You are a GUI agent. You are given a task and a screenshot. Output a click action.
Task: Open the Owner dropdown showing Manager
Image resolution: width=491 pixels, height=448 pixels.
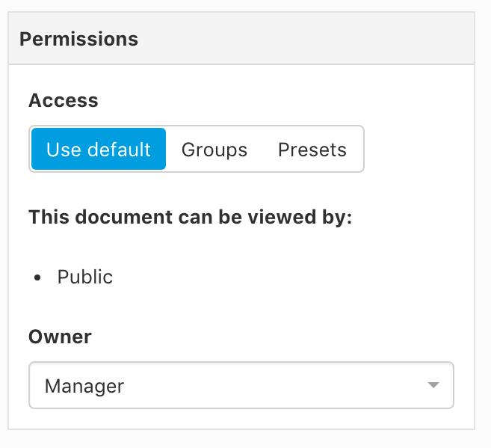[x=241, y=385]
